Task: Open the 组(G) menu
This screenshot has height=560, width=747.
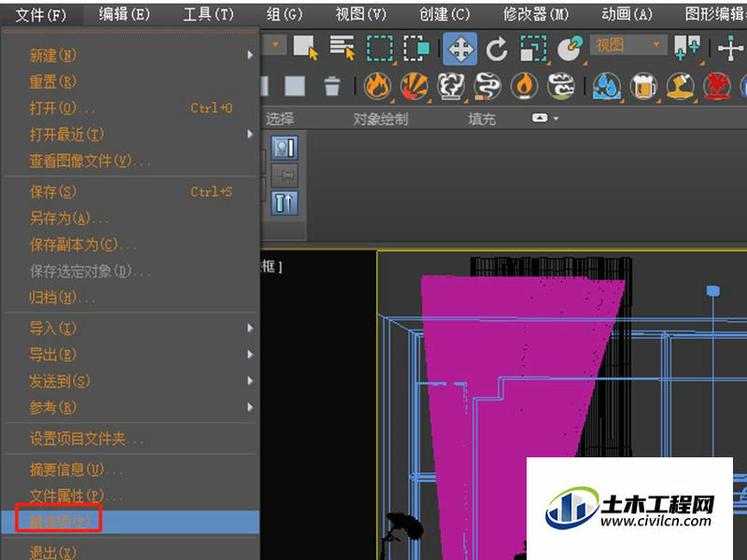Action: tap(285, 14)
